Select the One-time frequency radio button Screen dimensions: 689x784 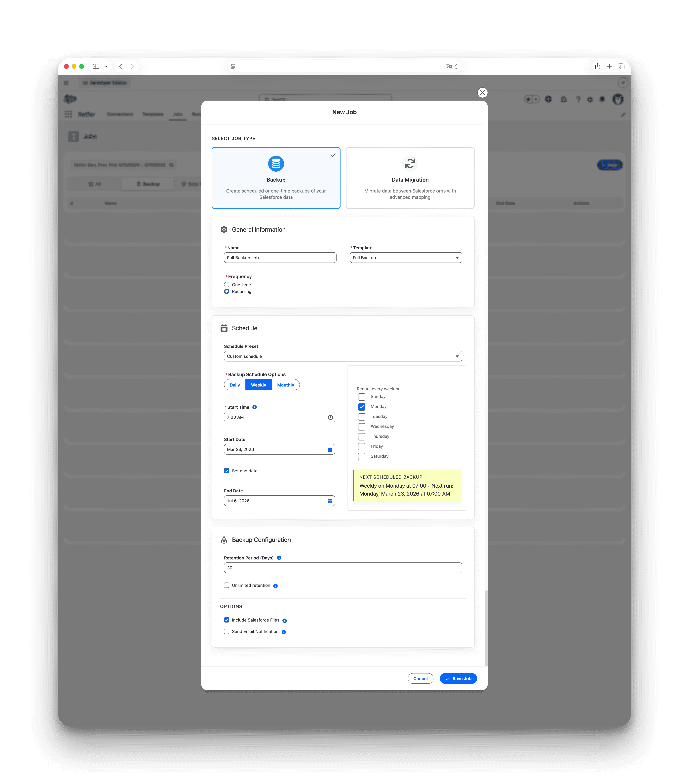(x=227, y=285)
